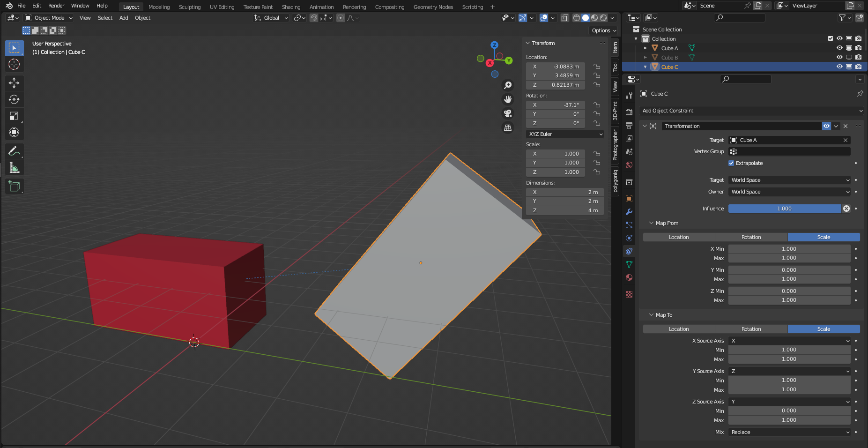Select Map To Location button
868x448 pixels.
click(x=679, y=329)
